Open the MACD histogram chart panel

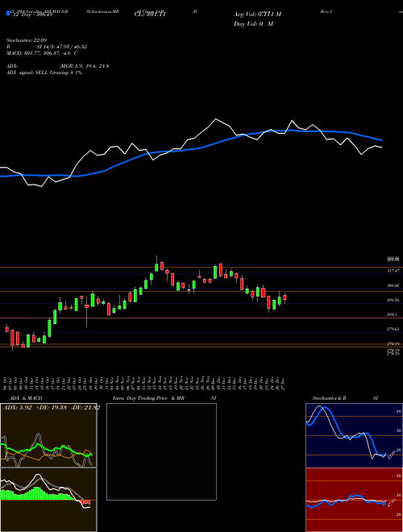pos(48,500)
